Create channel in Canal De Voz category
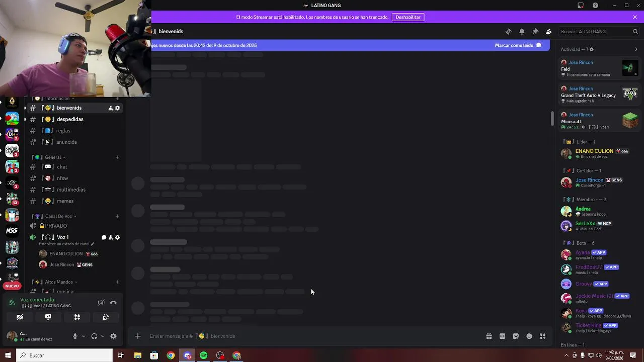644x362 pixels. coord(117,216)
